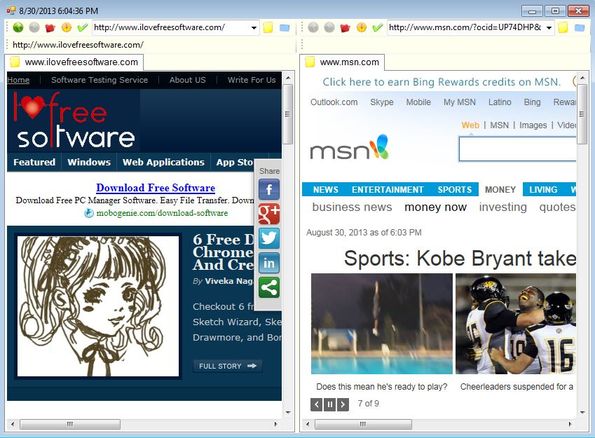The width and height of the screenshot is (595, 438).
Task: Click the red folder icon in right pane toolbar
Action: 345,28
